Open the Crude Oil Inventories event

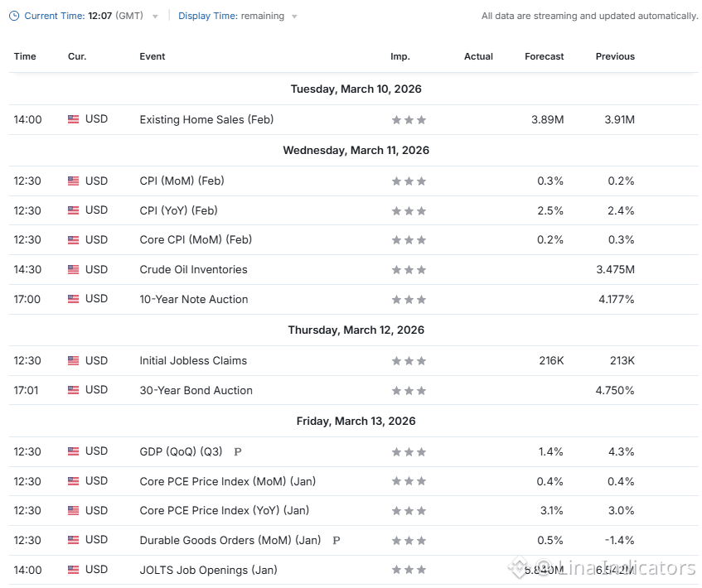(x=193, y=269)
